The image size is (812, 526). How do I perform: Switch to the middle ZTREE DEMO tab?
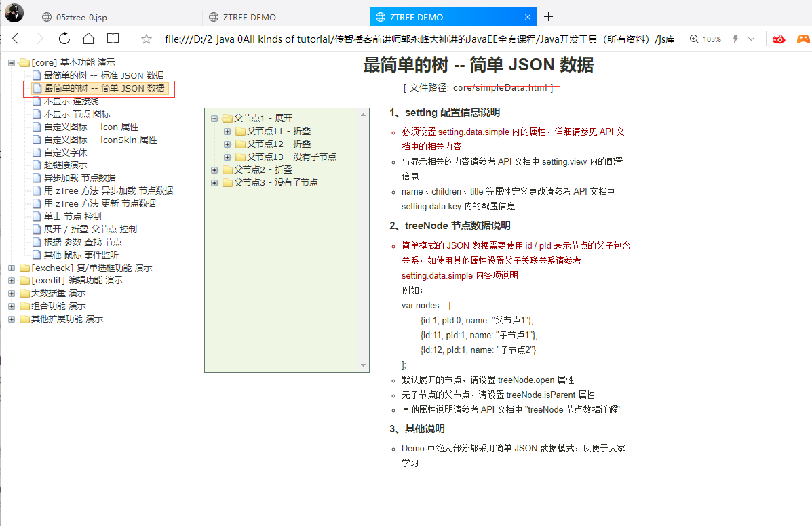point(249,17)
